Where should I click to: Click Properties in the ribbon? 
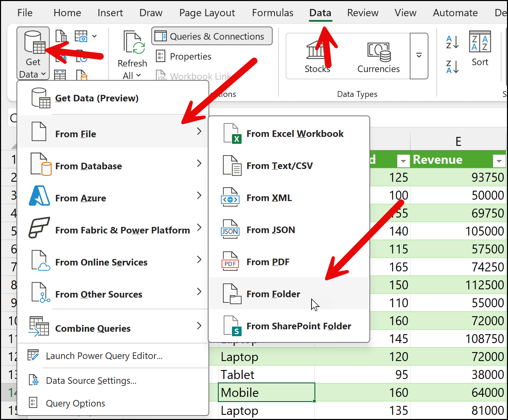[x=190, y=56]
